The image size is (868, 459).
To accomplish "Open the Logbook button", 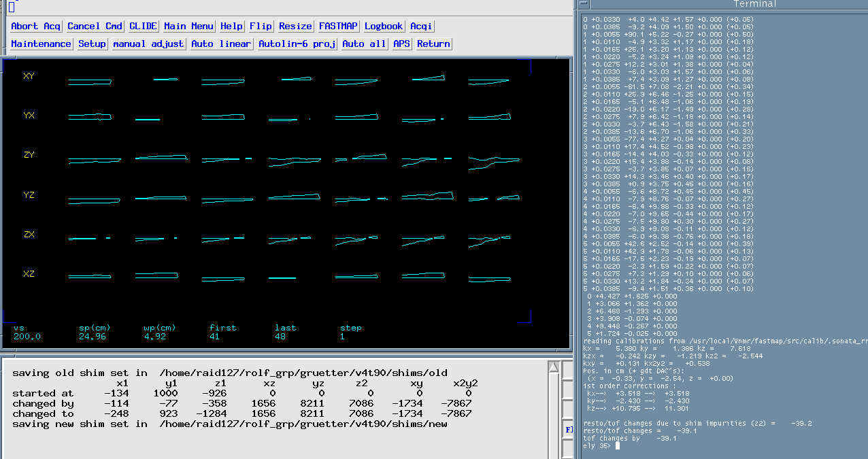I will click(x=383, y=26).
